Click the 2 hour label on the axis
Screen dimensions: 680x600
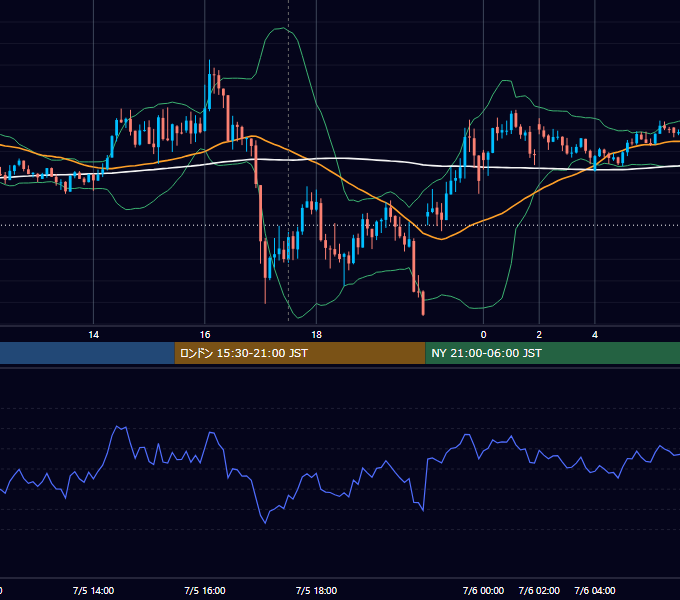539,335
